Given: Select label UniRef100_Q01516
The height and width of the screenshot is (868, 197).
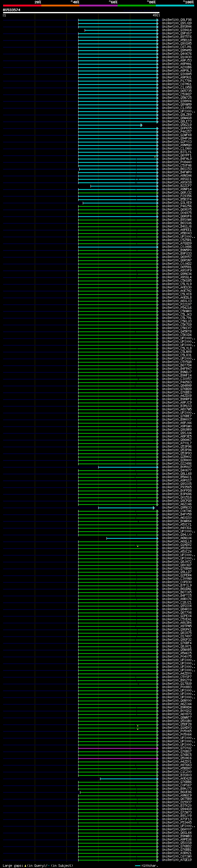Looking at the screenshot, I should click(x=177, y=497).
